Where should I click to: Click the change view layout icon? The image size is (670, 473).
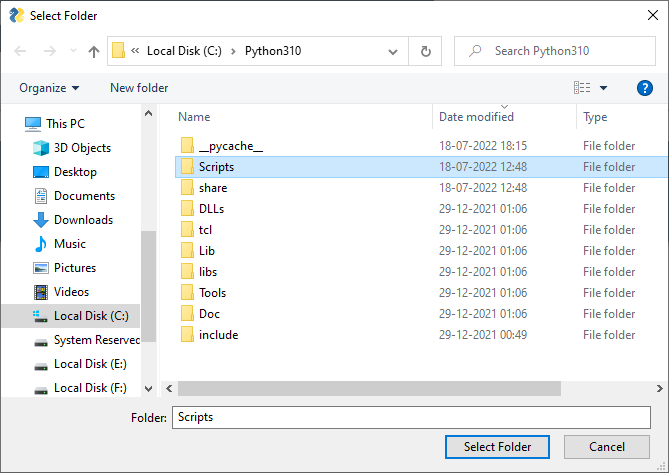tap(582, 88)
